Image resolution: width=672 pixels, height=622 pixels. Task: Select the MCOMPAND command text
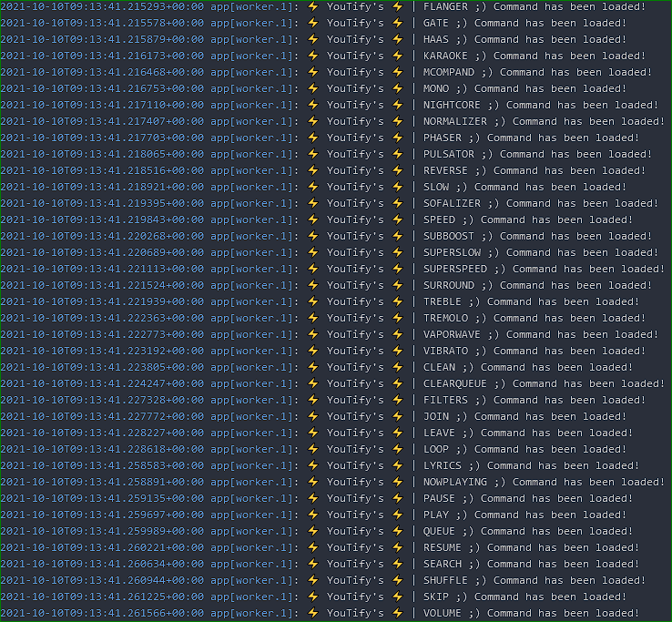click(x=537, y=72)
